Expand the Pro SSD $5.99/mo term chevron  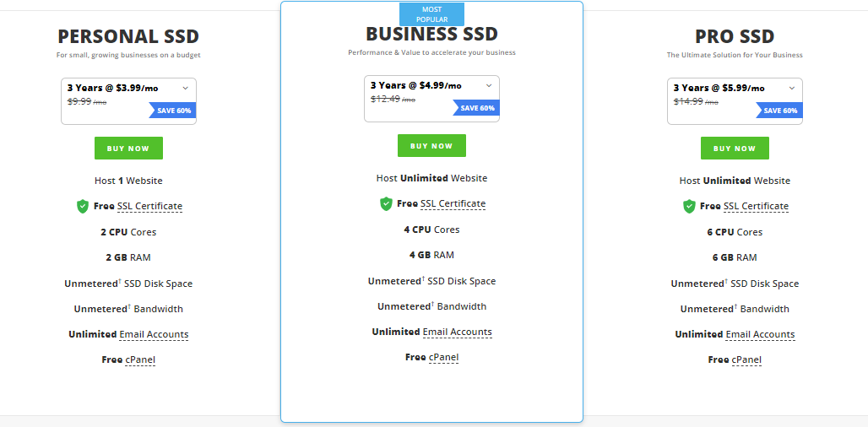[792, 88]
